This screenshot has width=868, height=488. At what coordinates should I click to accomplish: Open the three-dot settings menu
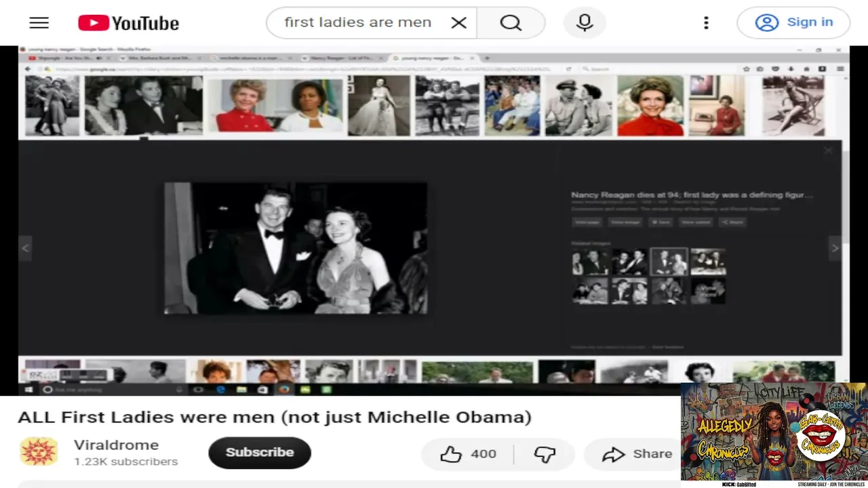706,22
